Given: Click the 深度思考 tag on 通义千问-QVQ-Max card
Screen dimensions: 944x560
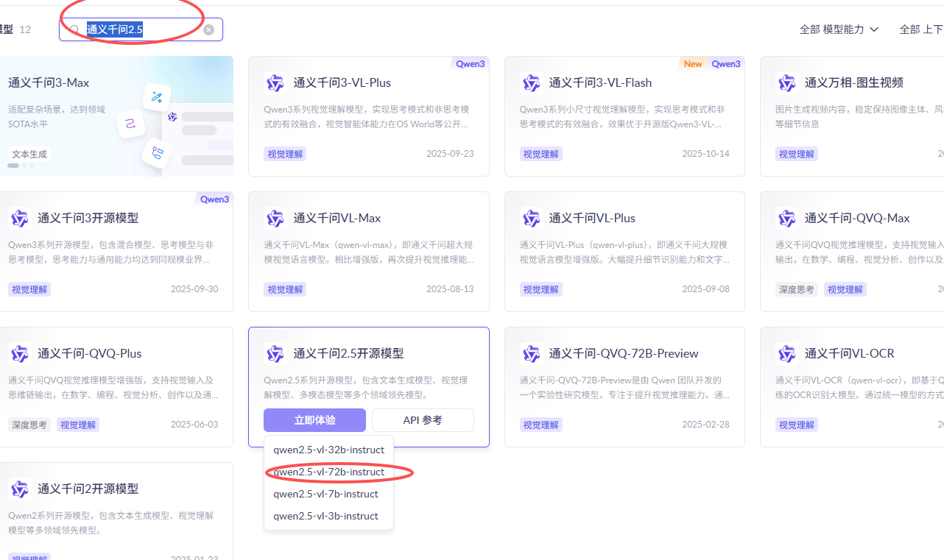Looking at the screenshot, I should click(796, 289).
